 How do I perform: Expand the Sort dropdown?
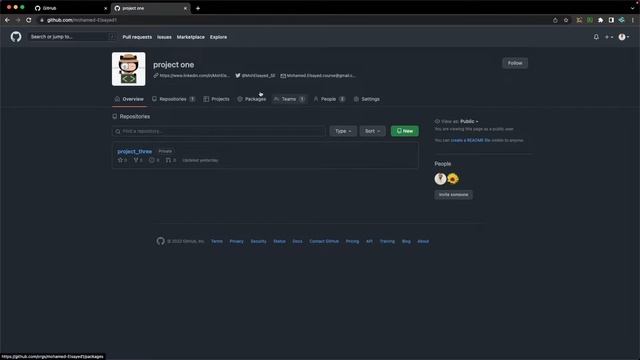pos(372,131)
